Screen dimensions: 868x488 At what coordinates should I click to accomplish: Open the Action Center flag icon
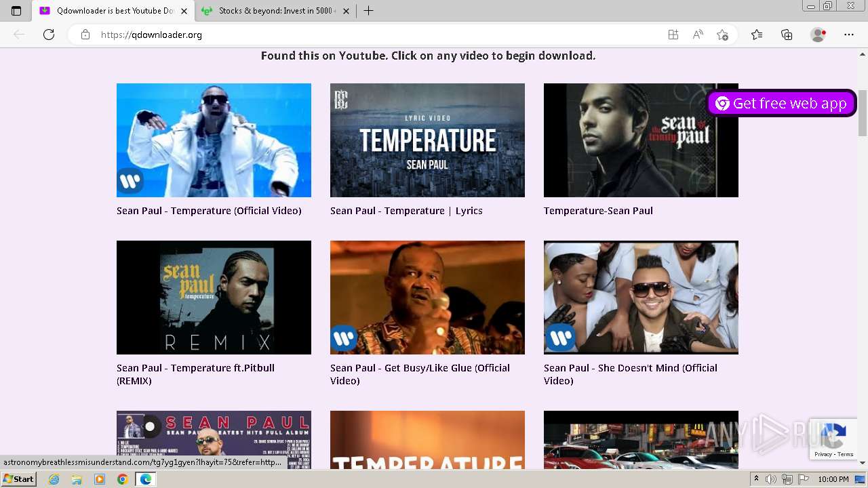(x=804, y=479)
